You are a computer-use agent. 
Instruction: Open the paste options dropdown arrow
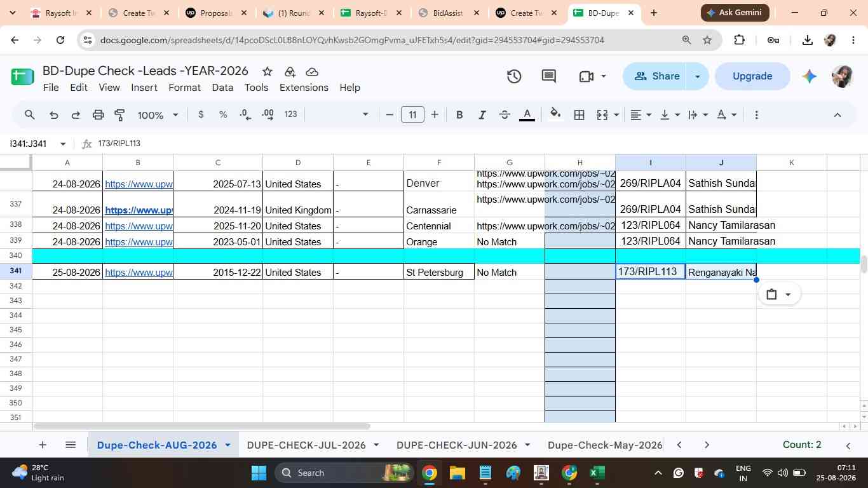pyautogui.click(x=789, y=294)
